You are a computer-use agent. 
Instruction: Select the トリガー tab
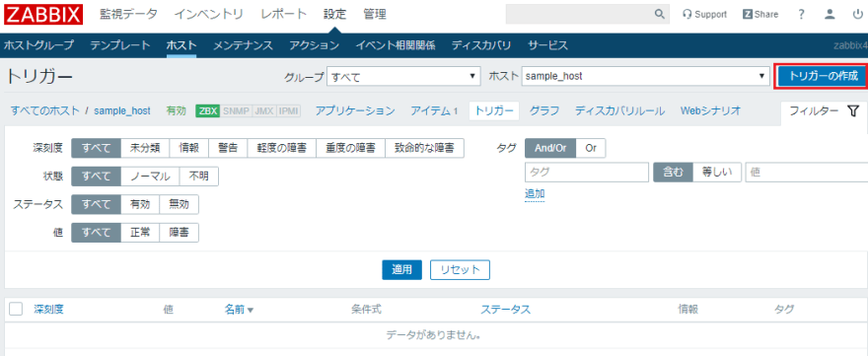point(494,110)
